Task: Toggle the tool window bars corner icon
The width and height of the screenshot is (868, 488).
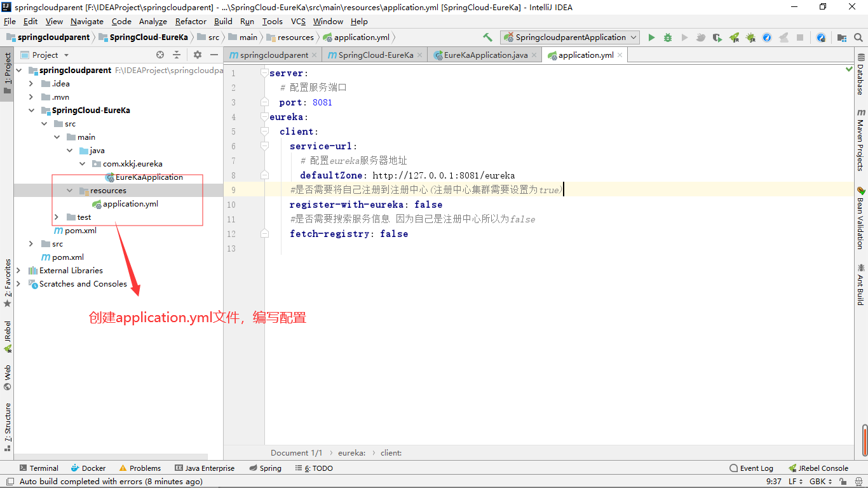Action: tap(9, 482)
